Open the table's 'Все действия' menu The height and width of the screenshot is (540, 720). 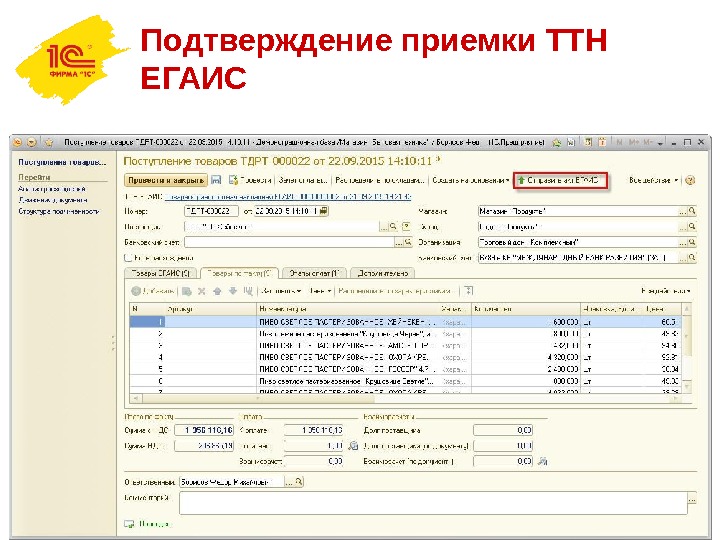click(666, 291)
